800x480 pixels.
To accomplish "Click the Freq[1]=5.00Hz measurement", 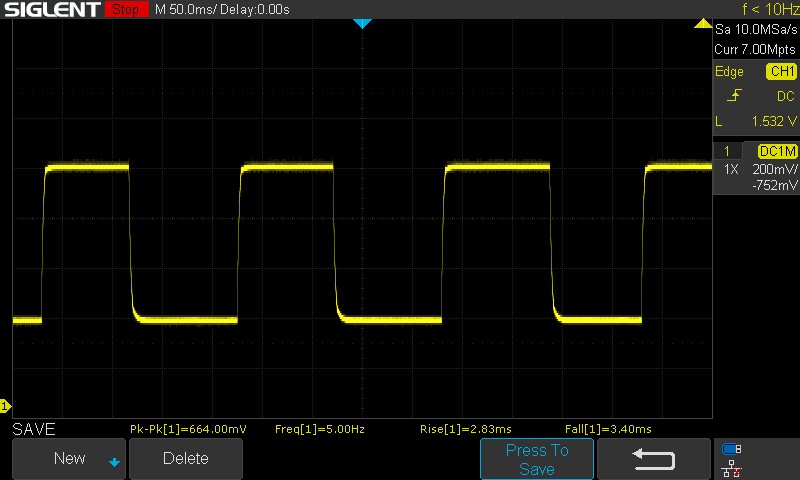I will 319,429.
